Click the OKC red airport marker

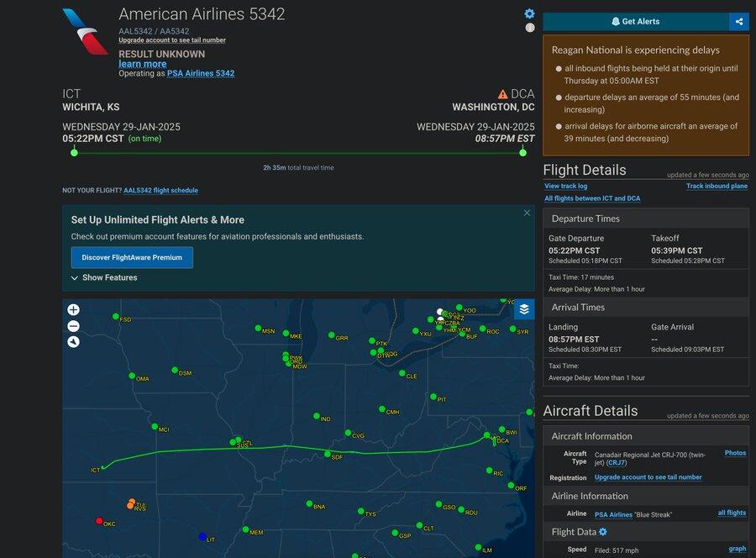(99, 521)
